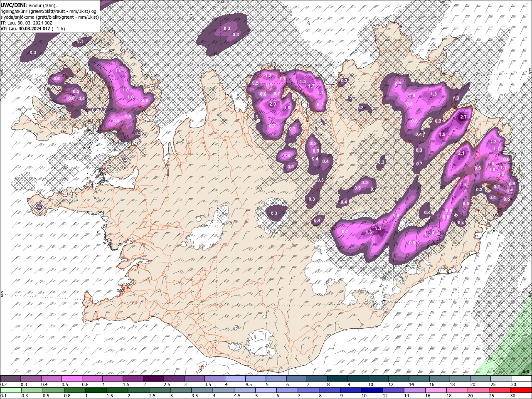Click the 1.7 snowfall value label on the map
This screenshot has height=399, width=532.
coord(311,86)
